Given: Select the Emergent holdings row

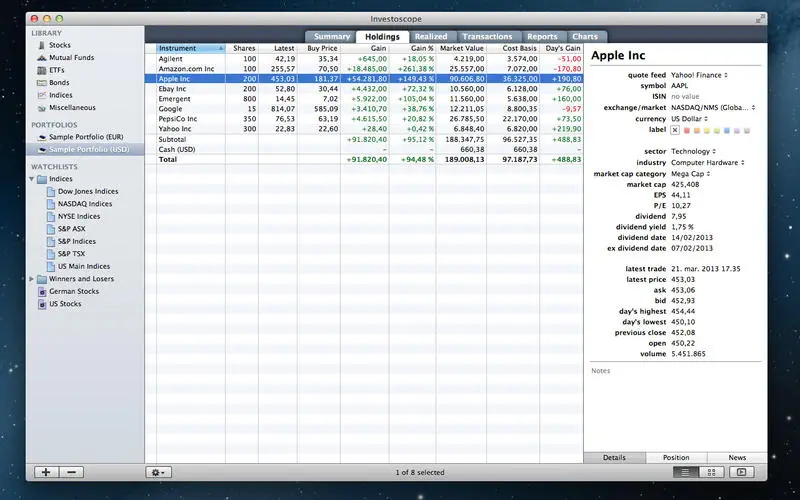Looking at the screenshot, I should 364,99.
